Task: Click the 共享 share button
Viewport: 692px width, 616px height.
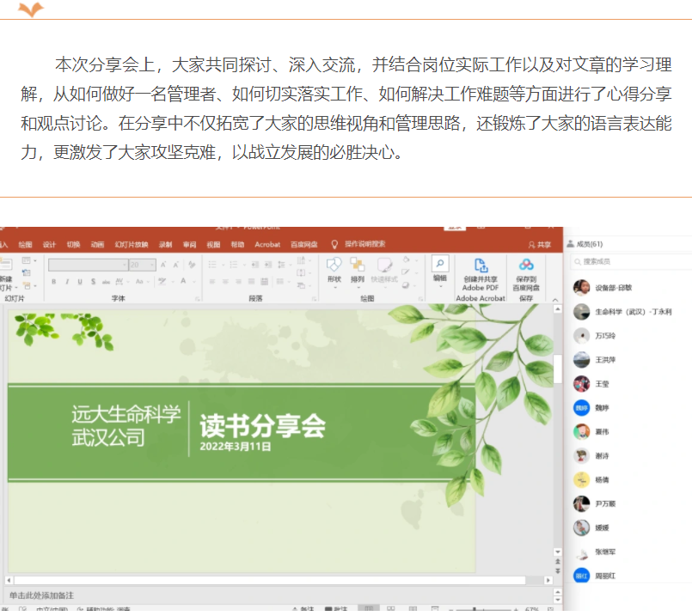Action: coord(540,244)
